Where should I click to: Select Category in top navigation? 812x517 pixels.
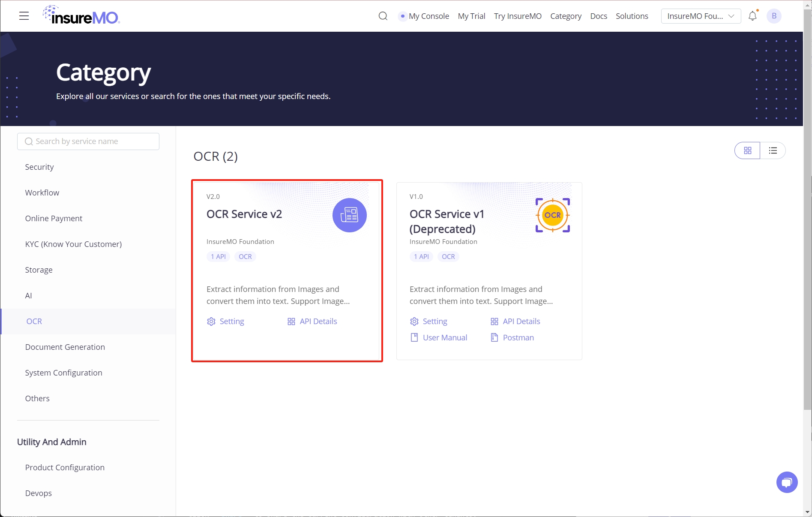tap(566, 16)
